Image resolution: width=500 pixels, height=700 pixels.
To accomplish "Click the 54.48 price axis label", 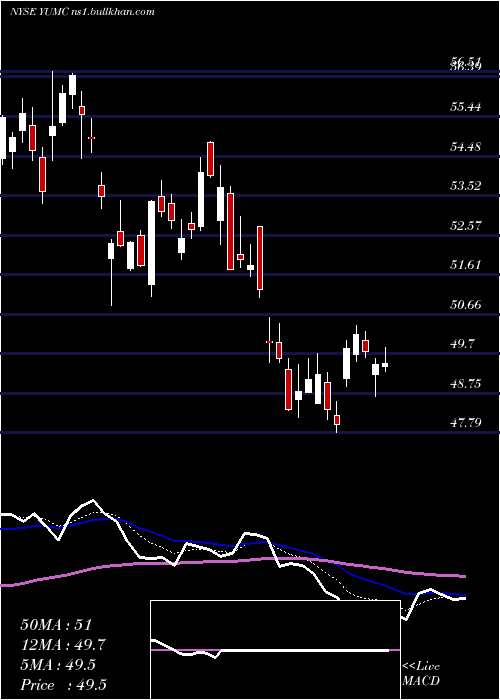I will (466, 146).
